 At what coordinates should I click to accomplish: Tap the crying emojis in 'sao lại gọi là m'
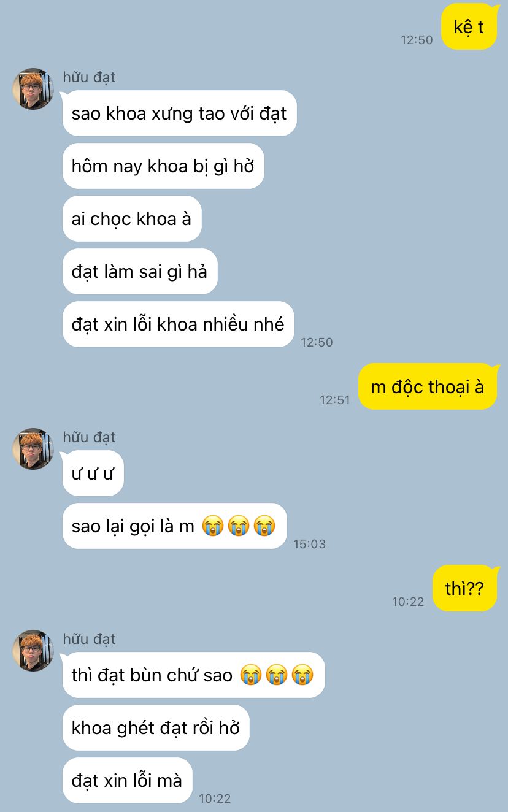(239, 526)
